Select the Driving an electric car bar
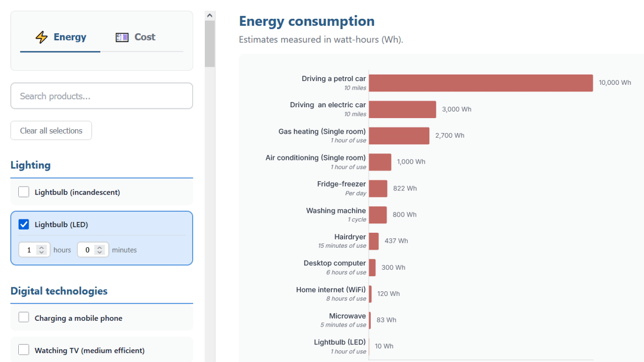The height and width of the screenshot is (362, 644). [x=402, y=109]
